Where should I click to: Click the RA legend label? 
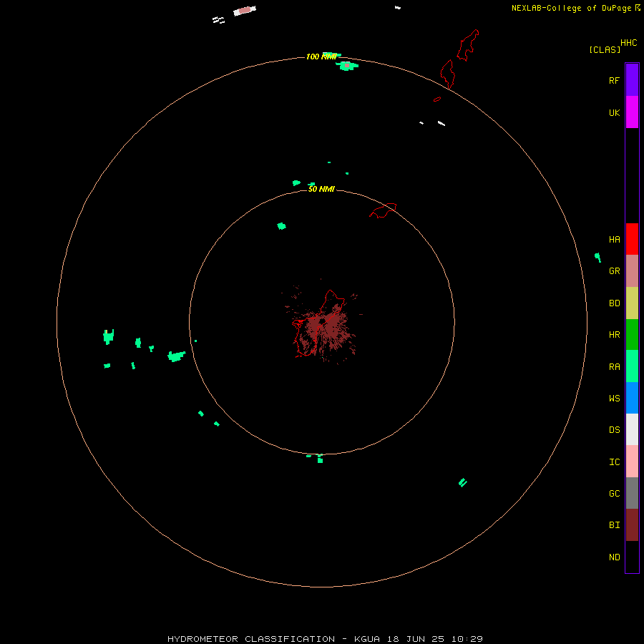coord(615,367)
